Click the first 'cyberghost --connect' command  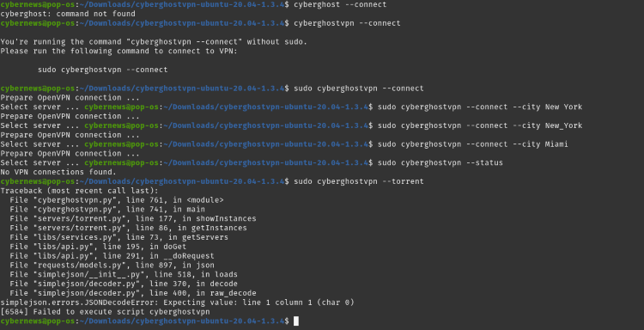pos(341,4)
